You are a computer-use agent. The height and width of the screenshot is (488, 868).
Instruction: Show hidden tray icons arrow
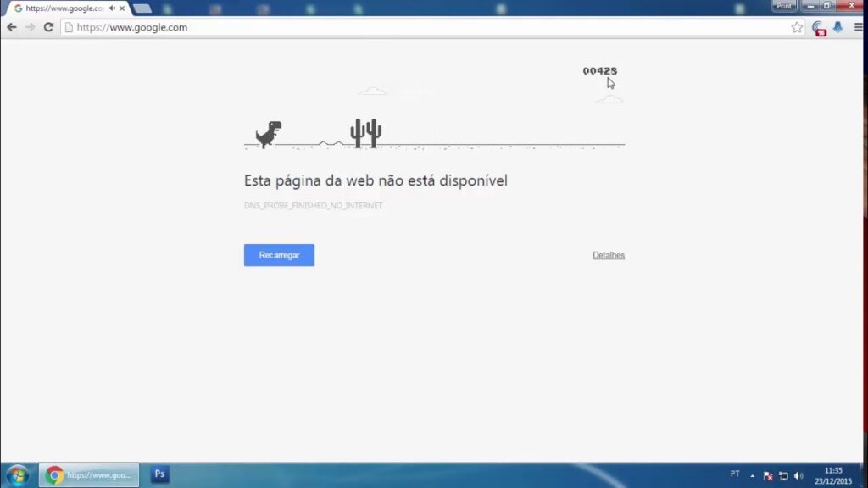click(753, 476)
